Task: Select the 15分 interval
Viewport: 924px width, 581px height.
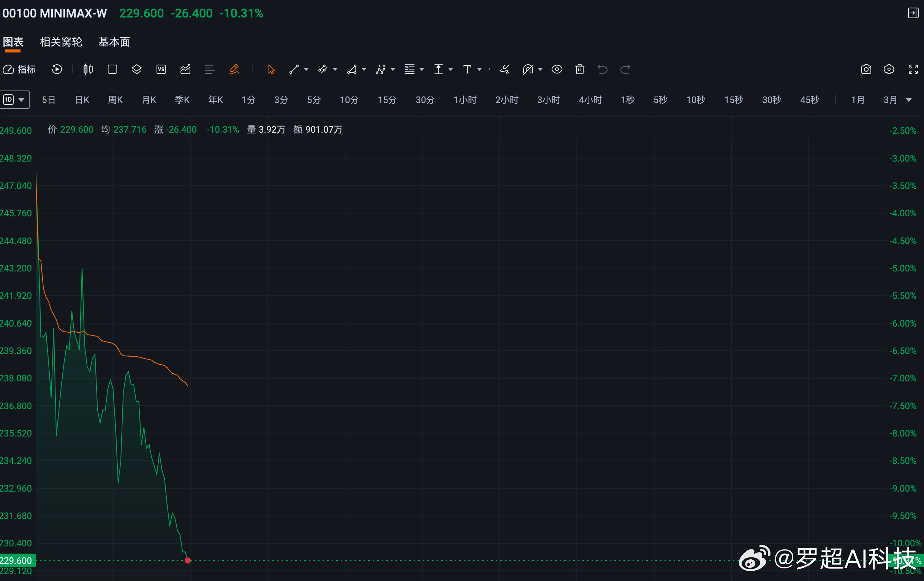Action: point(387,100)
